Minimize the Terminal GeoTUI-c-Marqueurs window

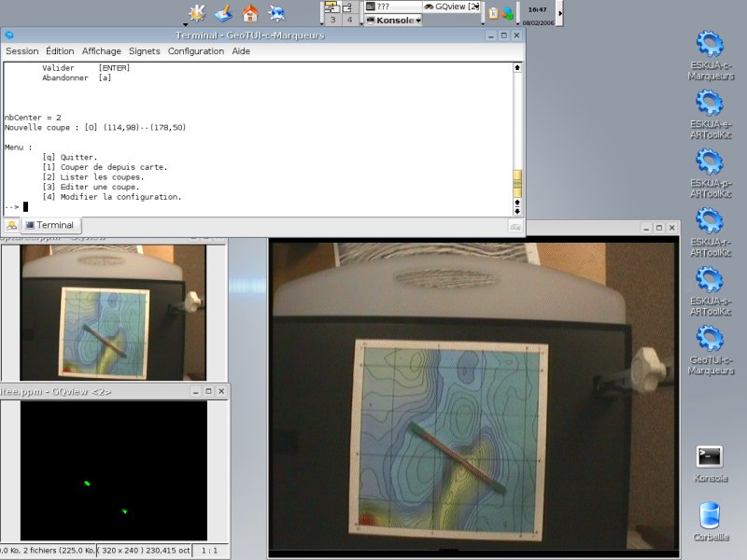491,35
